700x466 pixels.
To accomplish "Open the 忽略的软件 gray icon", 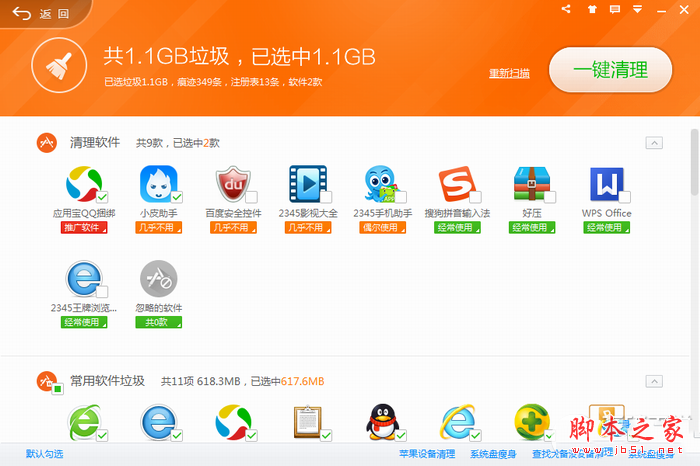I will coord(158,279).
